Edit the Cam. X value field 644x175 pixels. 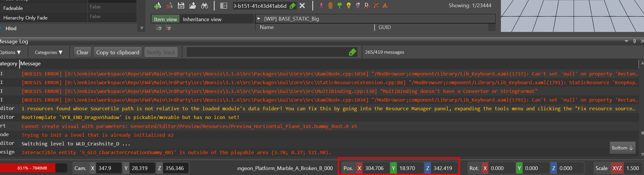coord(108,168)
